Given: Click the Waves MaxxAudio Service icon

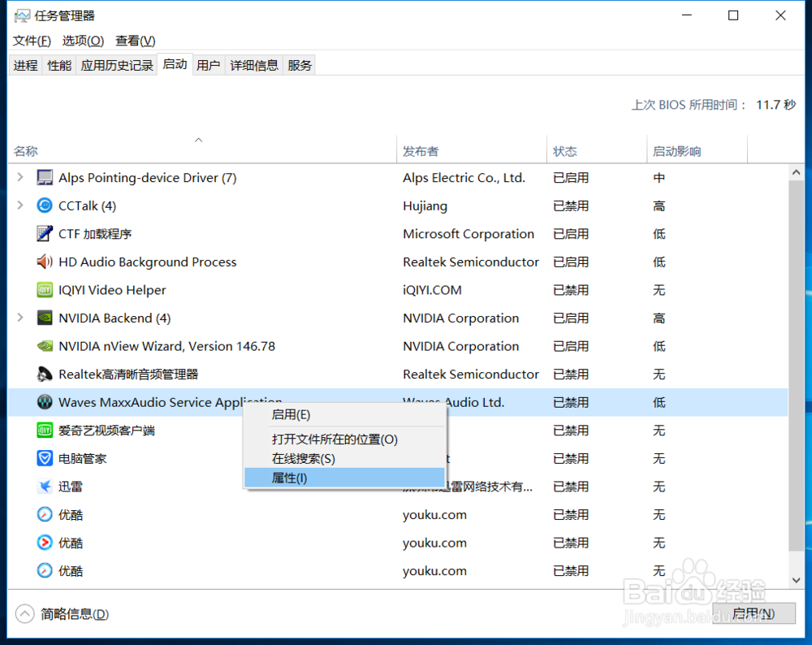Looking at the screenshot, I should click(45, 402).
